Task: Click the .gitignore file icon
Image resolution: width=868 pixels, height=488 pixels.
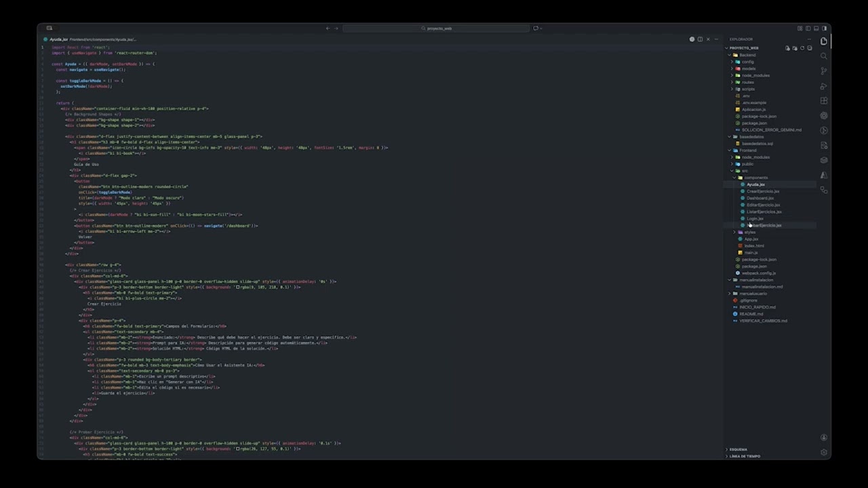Action: 735,300
